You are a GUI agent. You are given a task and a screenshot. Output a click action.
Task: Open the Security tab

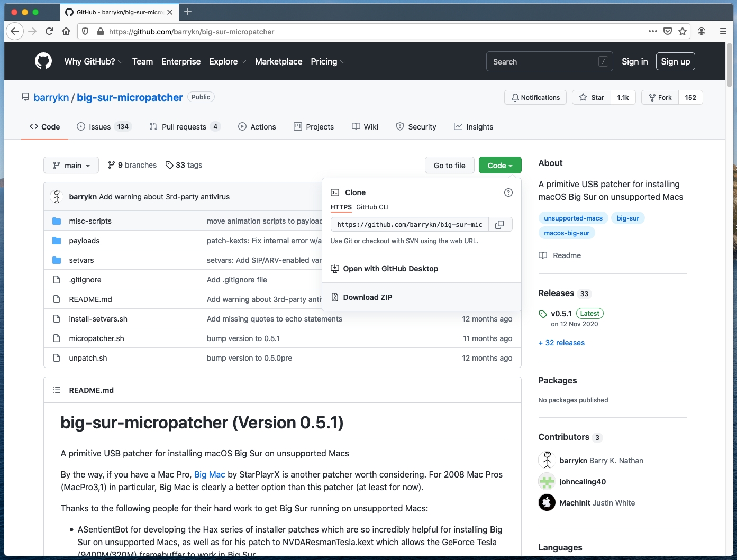pyautogui.click(x=416, y=127)
